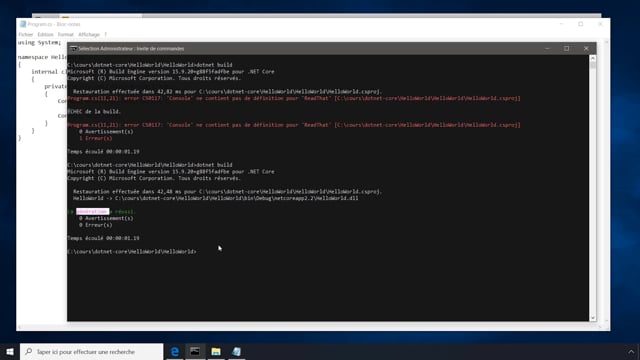Click 'using System;' in Notepad
Viewport: 640px width, 360px height.
[x=39, y=42]
